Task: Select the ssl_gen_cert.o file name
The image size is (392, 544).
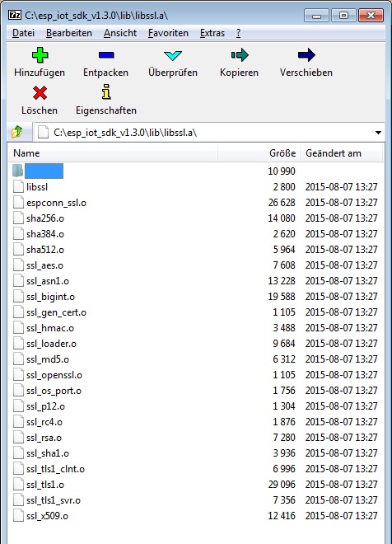Action: [x=57, y=312]
